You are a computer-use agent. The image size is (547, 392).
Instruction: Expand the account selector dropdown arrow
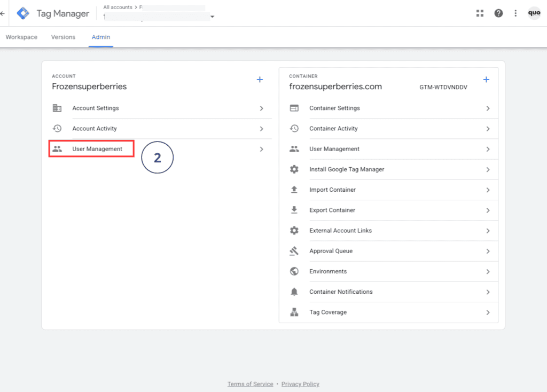[x=212, y=17]
